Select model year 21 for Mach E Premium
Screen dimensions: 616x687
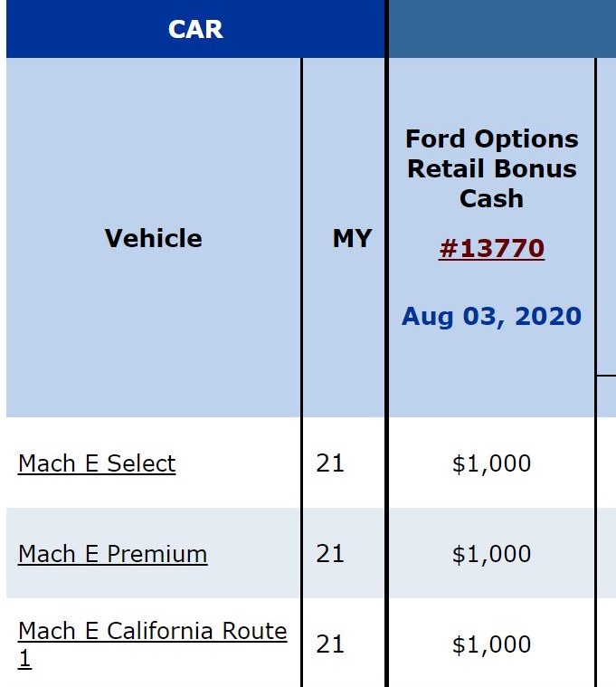330,554
